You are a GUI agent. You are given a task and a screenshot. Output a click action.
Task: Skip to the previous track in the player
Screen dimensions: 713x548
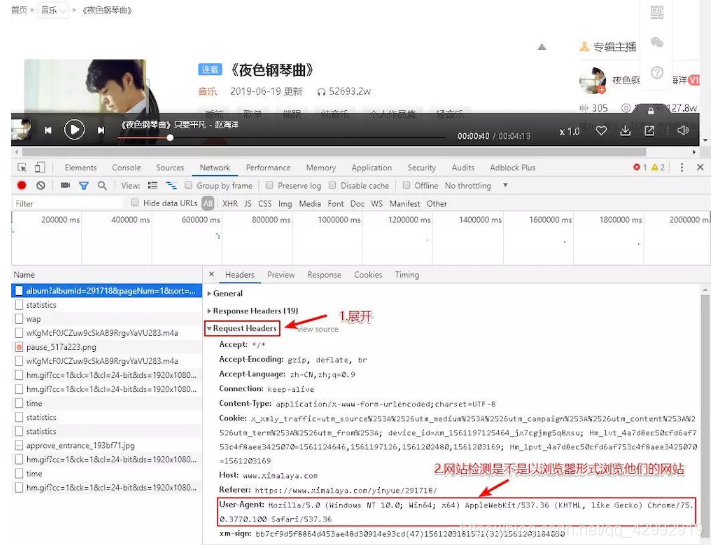pyautogui.click(x=48, y=131)
